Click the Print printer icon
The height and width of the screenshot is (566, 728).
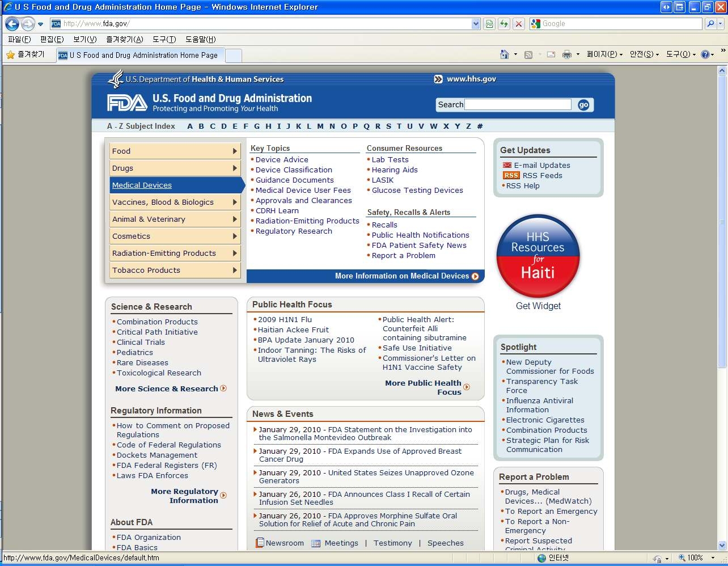pyautogui.click(x=567, y=54)
